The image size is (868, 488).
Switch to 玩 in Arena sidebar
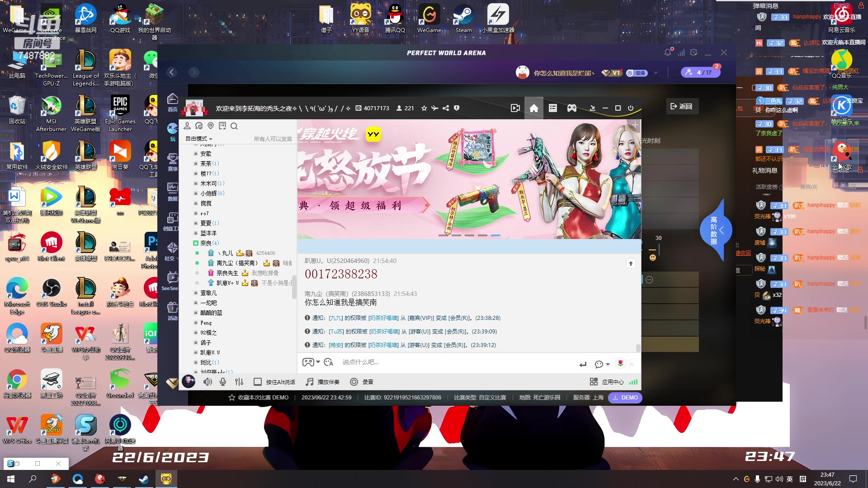click(x=173, y=132)
